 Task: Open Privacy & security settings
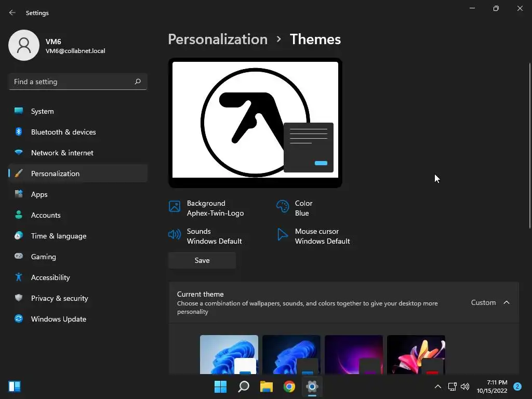[x=78, y=298]
